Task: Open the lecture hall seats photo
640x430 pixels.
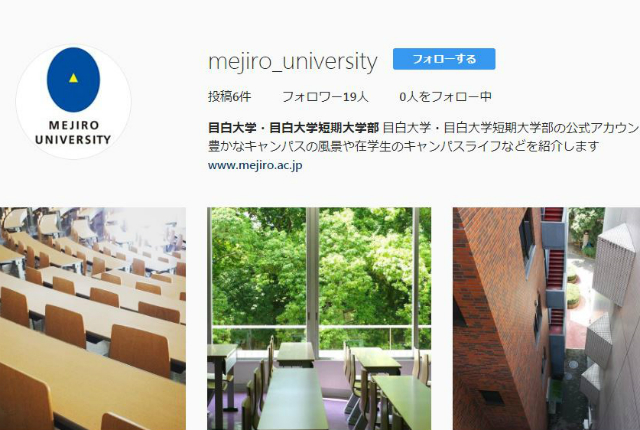Action: tap(93, 319)
